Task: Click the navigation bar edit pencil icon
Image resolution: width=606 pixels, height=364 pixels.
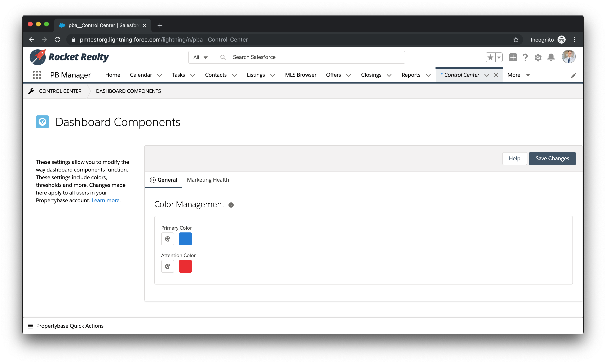Action: coord(574,75)
